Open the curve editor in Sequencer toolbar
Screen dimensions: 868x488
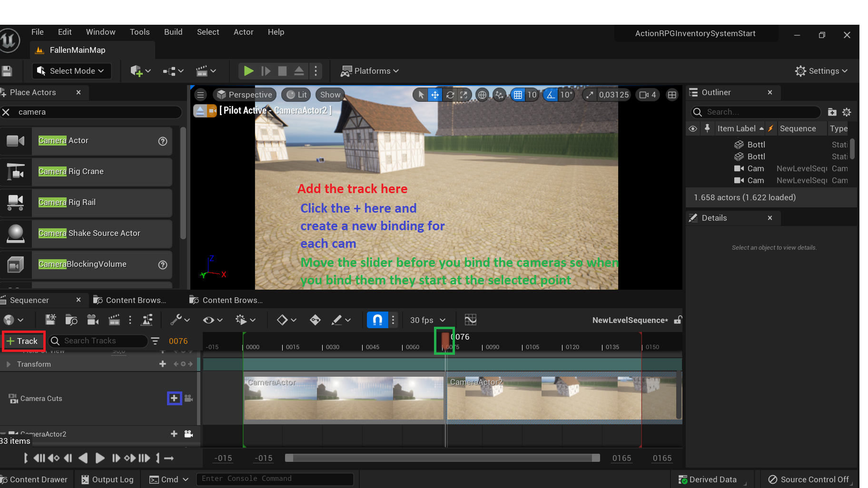click(x=470, y=320)
